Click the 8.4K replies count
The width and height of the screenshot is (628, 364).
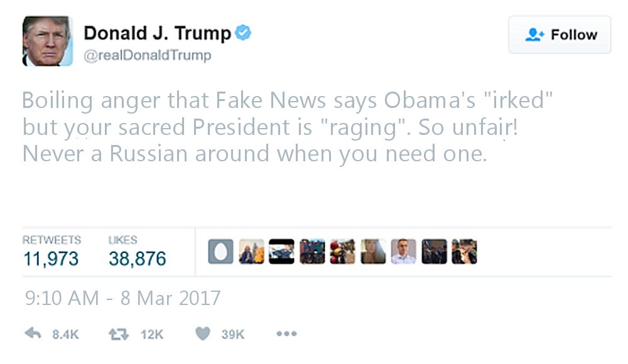[65, 335]
